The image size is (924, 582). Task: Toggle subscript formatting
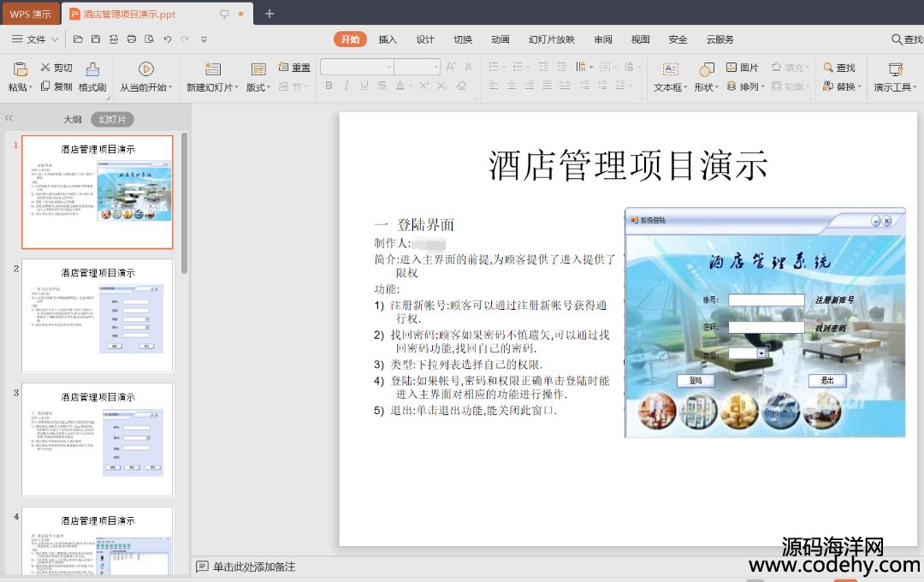[442, 86]
